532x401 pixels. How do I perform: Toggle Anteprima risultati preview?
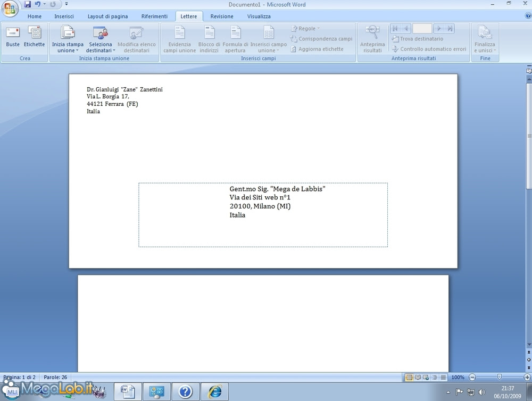click(372, 38)
